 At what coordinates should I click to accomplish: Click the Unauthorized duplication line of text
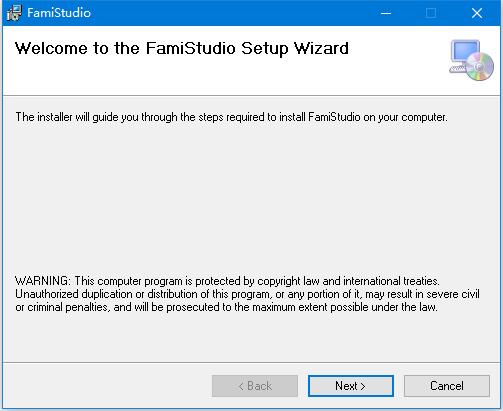pyautogui.click(x=247, y=294)
